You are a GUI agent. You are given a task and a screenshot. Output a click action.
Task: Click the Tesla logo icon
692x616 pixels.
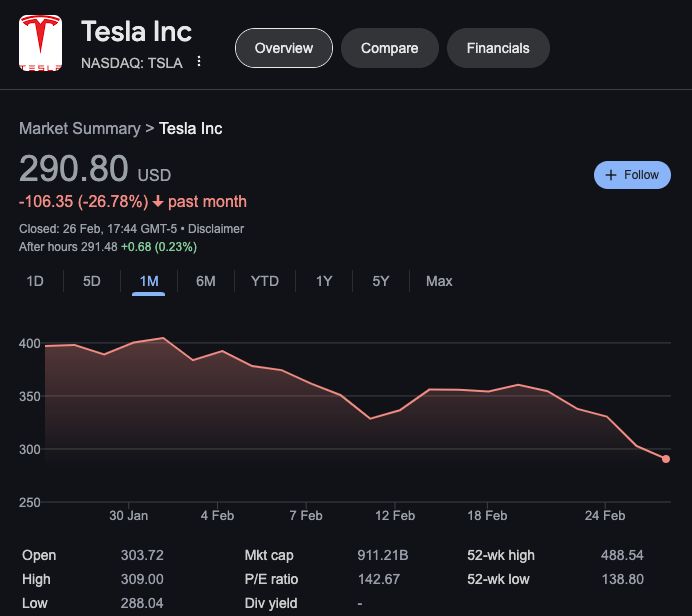pos(40,42)
